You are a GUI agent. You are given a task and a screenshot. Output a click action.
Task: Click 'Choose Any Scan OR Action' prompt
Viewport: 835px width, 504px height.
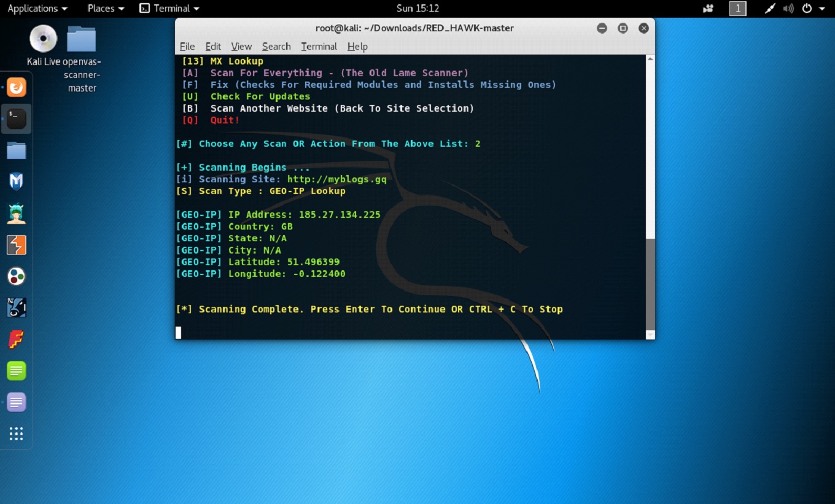click(x=328, y=144)
